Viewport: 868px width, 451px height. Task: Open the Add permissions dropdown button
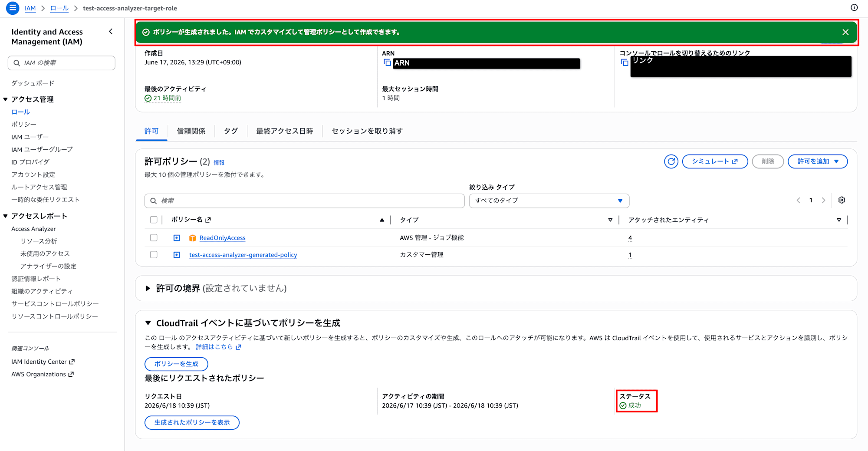click(x=818, y=161)
